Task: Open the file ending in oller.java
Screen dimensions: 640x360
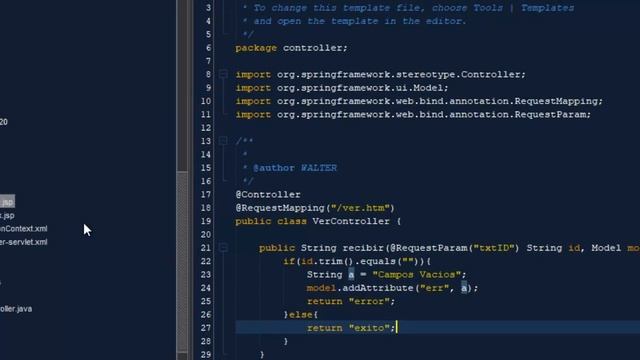Action: point(16,309)
